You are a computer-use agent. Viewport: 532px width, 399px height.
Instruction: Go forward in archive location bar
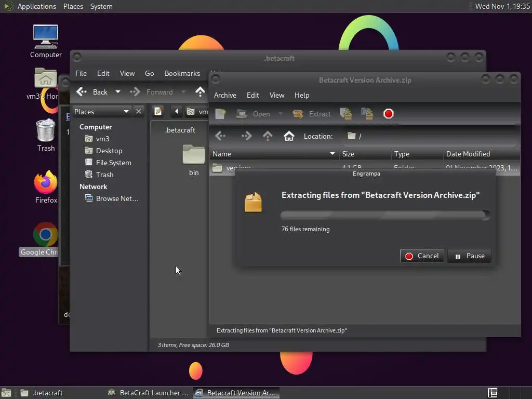click(x=247, y=136)
